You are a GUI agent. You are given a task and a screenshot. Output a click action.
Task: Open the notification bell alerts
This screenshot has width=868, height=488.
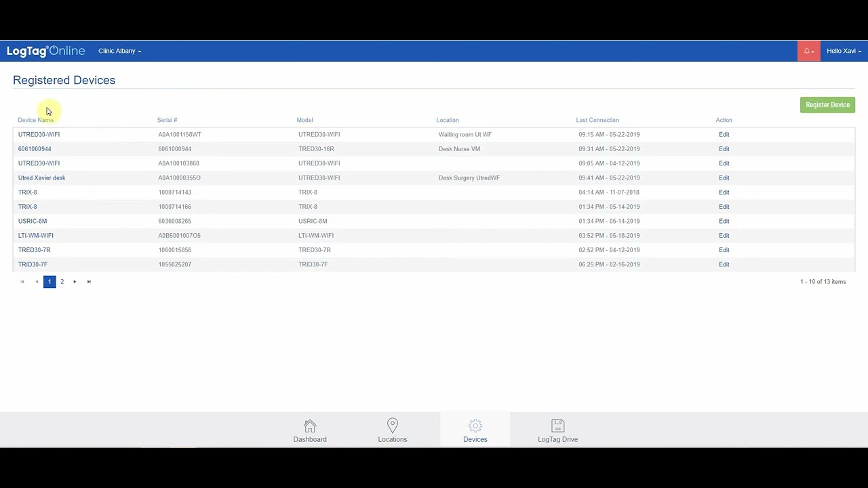[808, 51]
